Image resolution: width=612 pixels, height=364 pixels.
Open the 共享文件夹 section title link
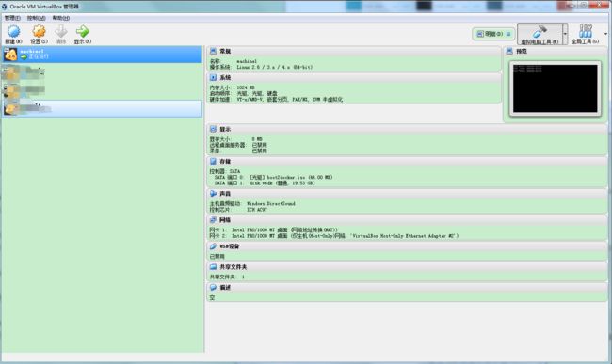[234, 267]
